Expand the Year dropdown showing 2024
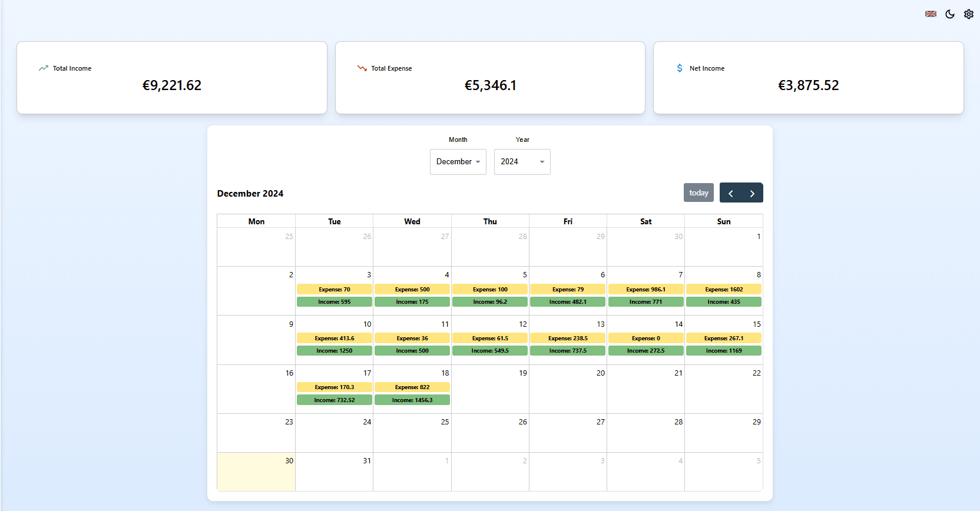 (x=522, y=162)
